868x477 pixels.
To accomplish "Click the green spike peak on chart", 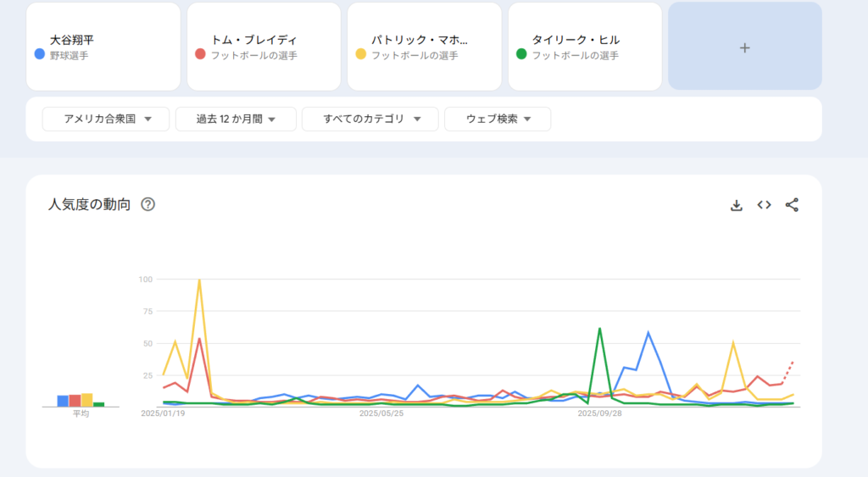I will 599,329.
